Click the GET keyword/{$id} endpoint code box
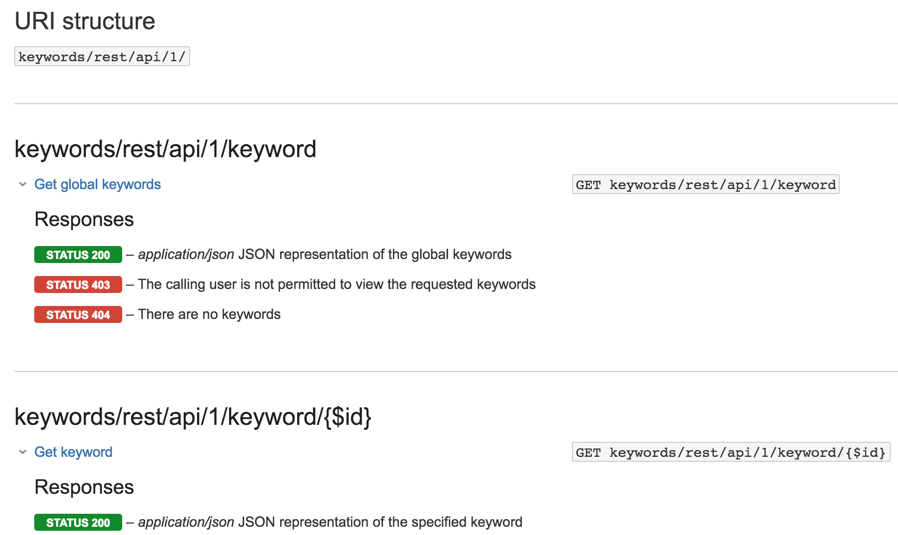The height and width of the screenshot is (535, 898). [x=731, y=452]
